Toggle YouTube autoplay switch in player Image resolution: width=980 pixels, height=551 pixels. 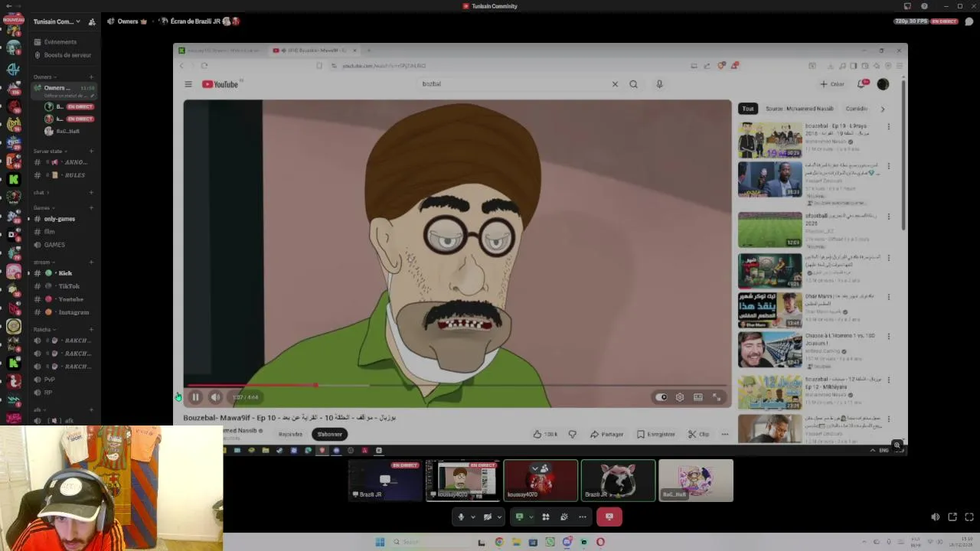(661, 397)
